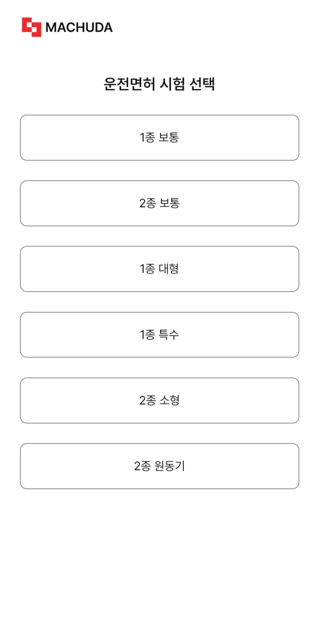This screenshot has height=644, width=319.
Task: Tap the 1종 보통 label text
Action: (159, 138)
